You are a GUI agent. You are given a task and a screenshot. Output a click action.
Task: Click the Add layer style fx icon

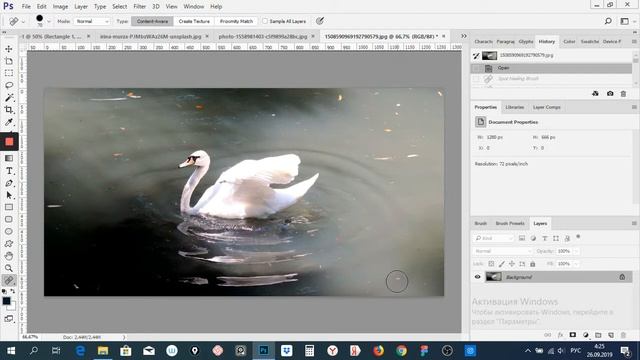pyautogui.click(x=560, y=335)
